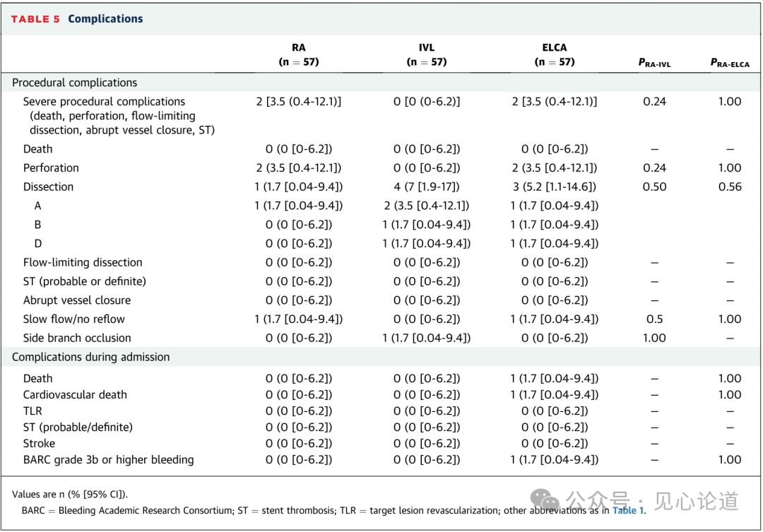Click the Side branch occlusion row label
Image resolution: width=763 pixels, height=532 pixels.
tap(77, 338)
